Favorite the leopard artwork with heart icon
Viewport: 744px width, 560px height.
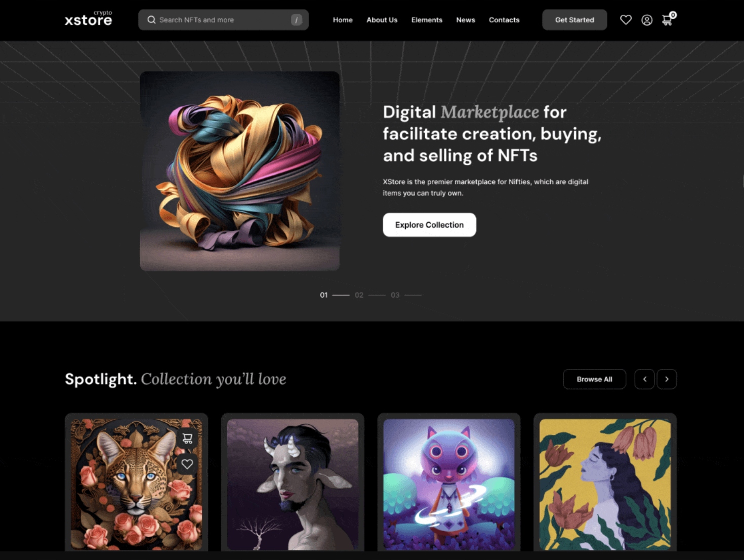(187, 464)
